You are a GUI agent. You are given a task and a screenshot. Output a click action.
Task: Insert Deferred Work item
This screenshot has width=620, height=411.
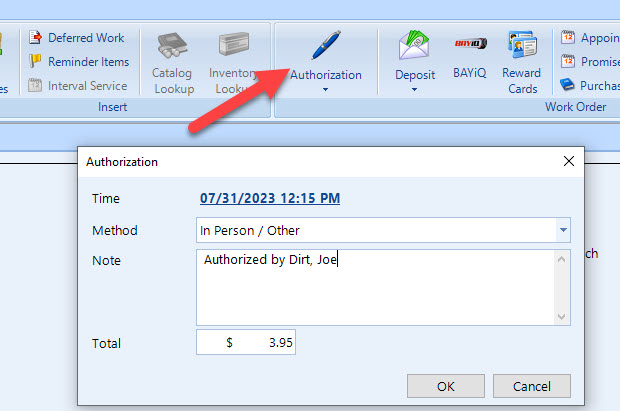click(76, 38)
